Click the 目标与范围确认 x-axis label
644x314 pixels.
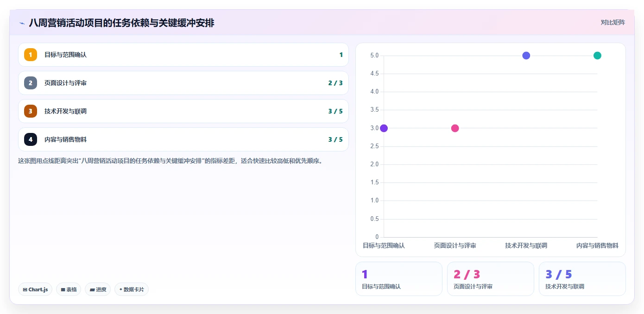click(x=384, y=245)
